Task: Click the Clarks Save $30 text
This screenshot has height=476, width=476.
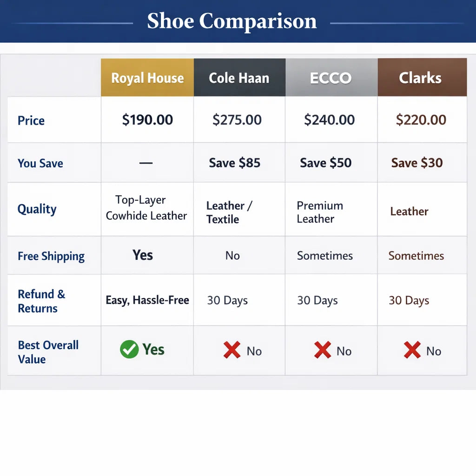Action: [417, 163]
